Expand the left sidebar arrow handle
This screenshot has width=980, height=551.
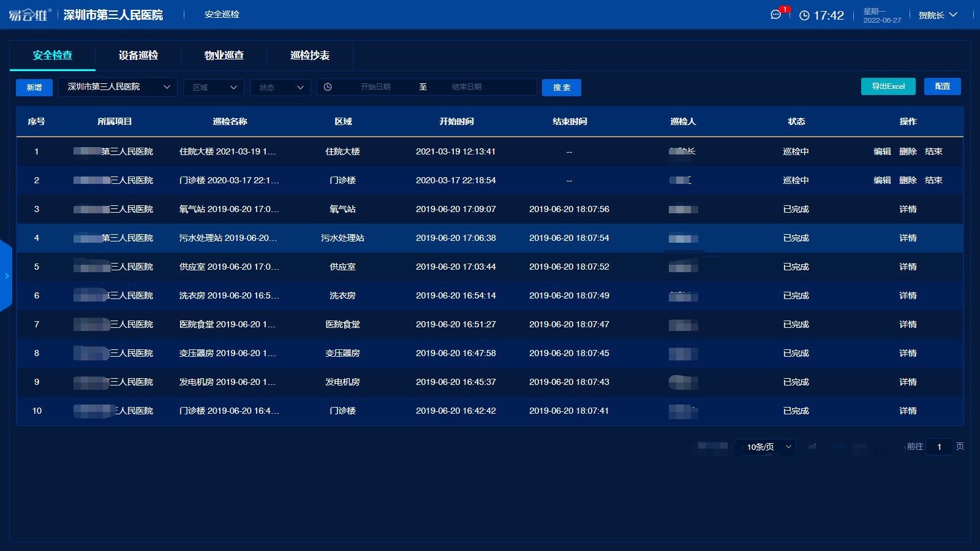pyautogui.click(x=6, y=276)
